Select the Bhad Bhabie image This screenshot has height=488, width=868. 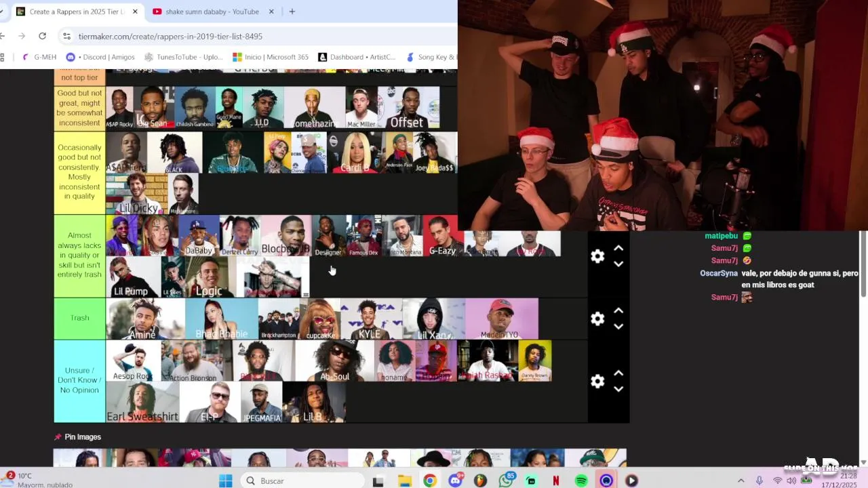[x=221, y=319]
